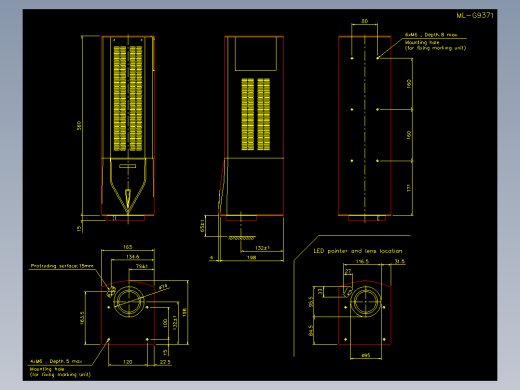Click the "171" vertical dimension
The height and width of the screenshot is (390, 520).
click(x=409, y=188)
